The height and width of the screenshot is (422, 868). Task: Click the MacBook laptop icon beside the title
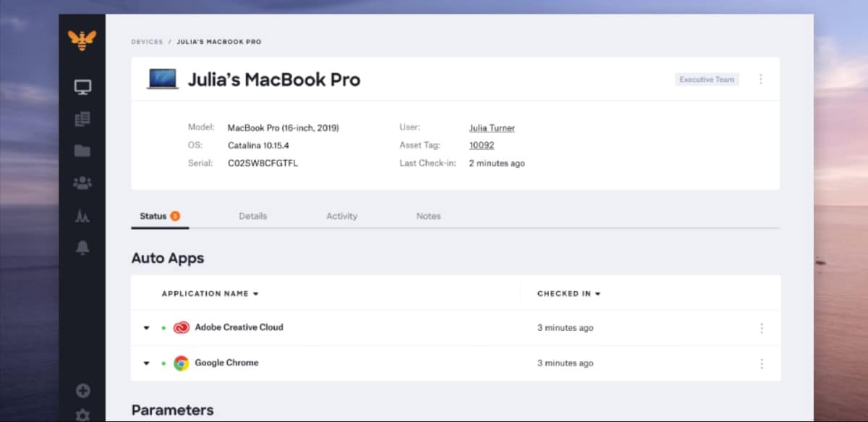pos(163,79)
